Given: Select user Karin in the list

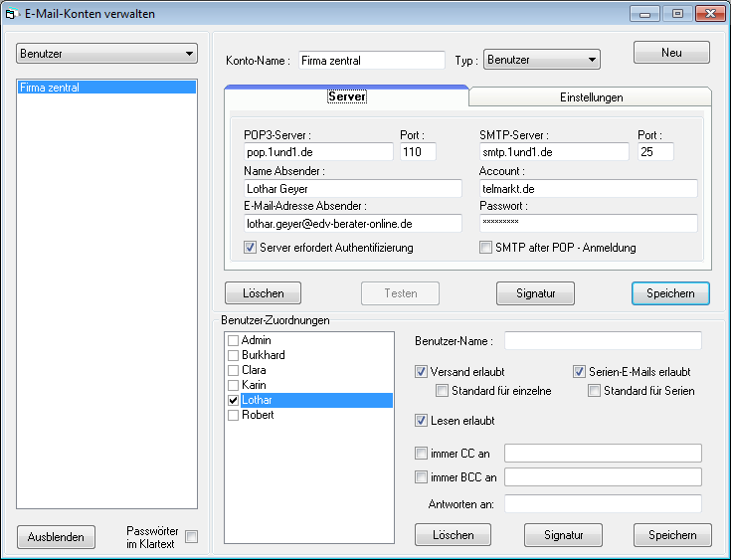Looking at the screenshot, I should [x=256, y=385].
